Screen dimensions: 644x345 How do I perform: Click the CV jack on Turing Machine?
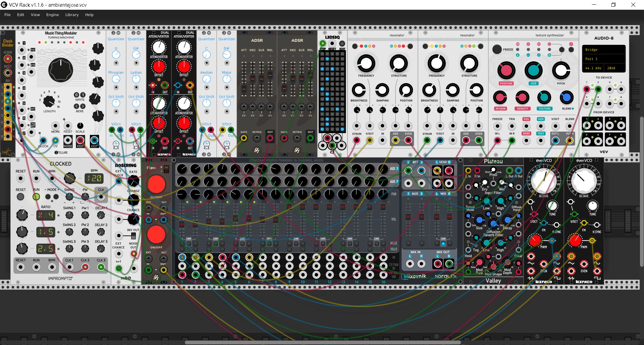[55, 140]
